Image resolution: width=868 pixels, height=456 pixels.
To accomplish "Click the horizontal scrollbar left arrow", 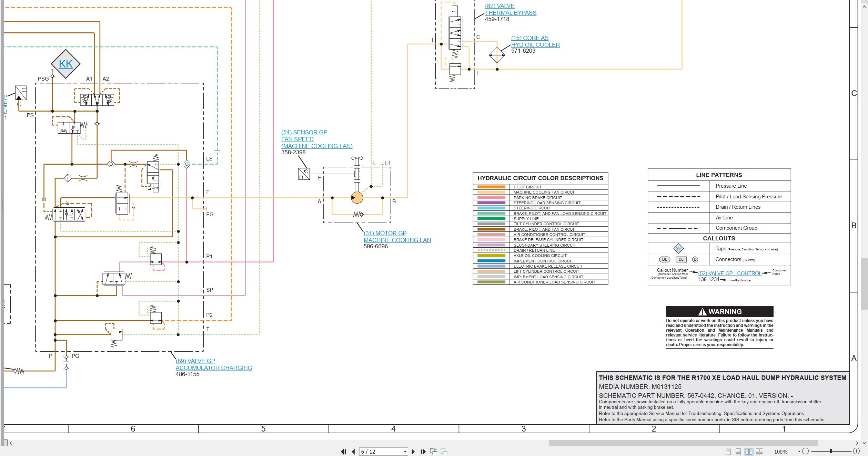I will [x=11, y=443].
